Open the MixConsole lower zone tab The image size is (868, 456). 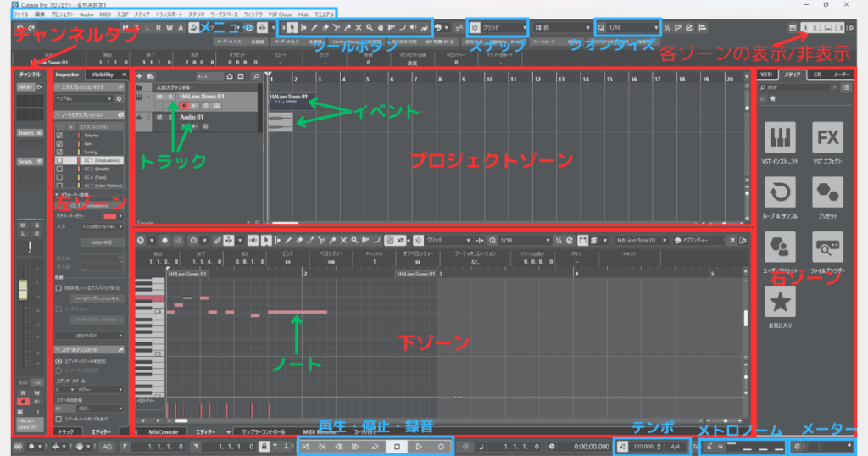click(x=164, y=431)
